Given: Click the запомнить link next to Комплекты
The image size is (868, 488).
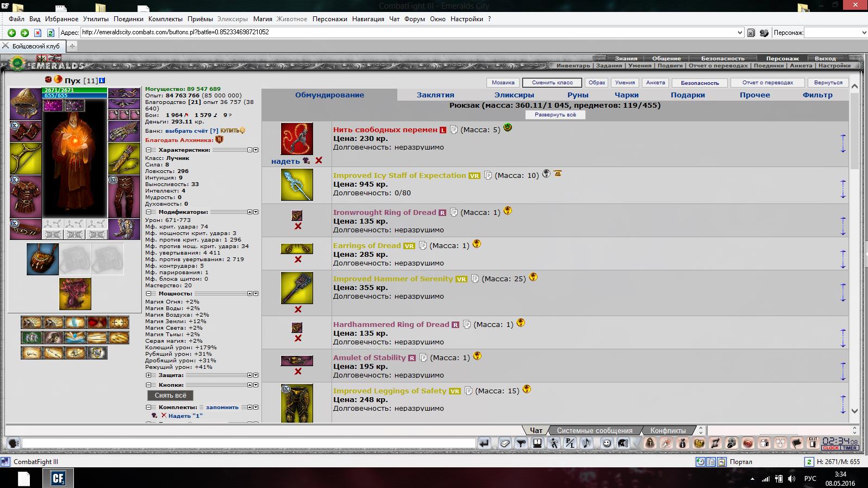Looking at the screenshot, I should pos(222,407).
